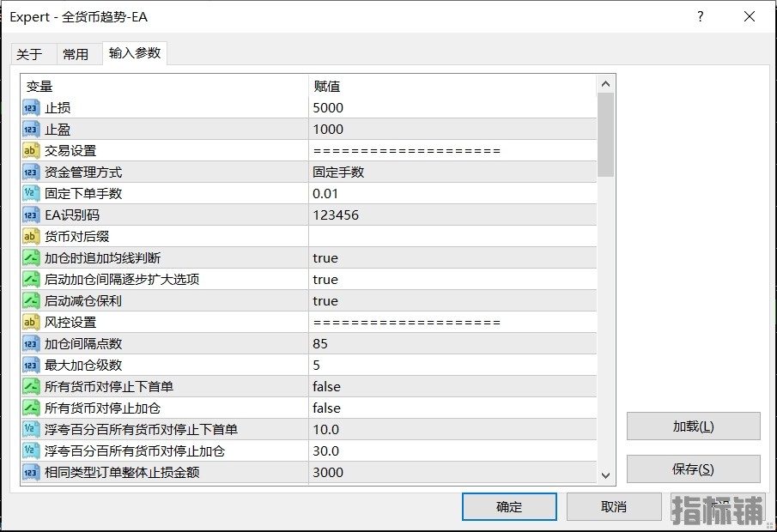Click the 保存(S) button
The image size is (777, 532).
pyautogui.click(x=693, y=469)
